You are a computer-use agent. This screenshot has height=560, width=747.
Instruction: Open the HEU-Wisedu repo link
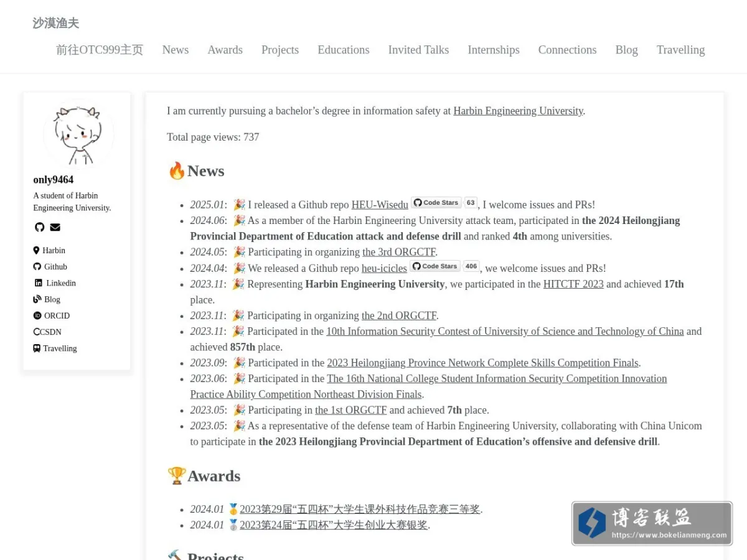pos(380,205)
